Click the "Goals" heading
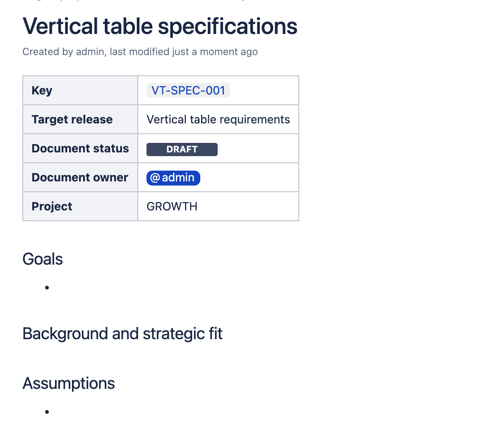Screen dimensions: 504x439 43,259
